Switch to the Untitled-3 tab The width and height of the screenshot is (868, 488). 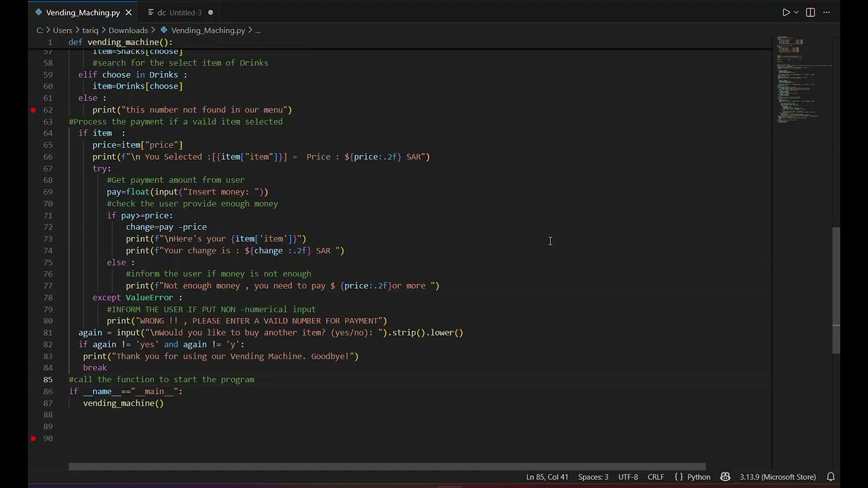pyautogui.click(x=180, y=12)
